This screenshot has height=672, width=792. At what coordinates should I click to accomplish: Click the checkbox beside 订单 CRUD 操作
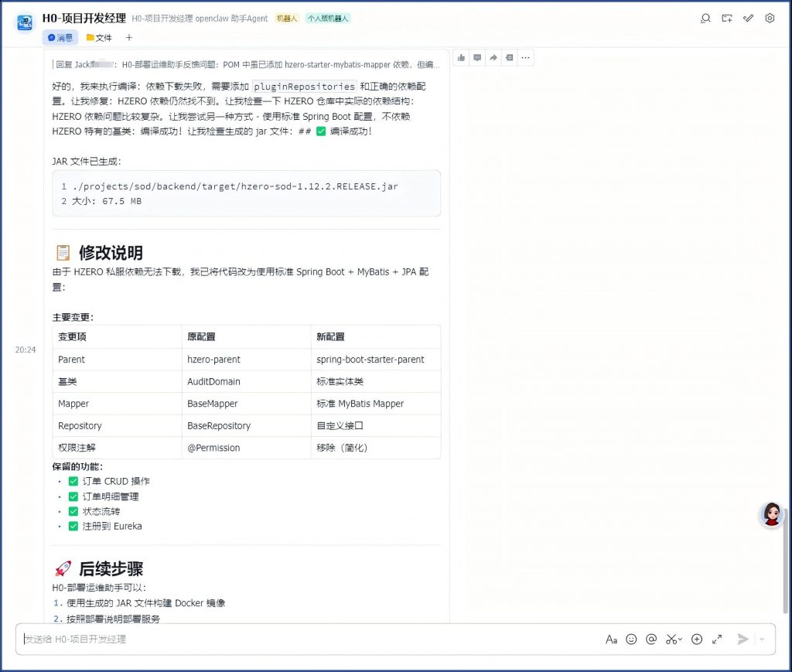click(x=73, y=482)
